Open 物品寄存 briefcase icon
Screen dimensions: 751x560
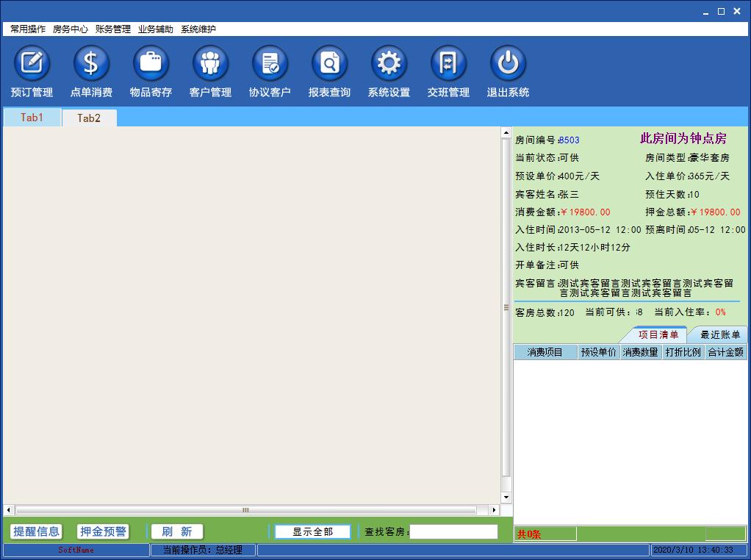point(151,63)
